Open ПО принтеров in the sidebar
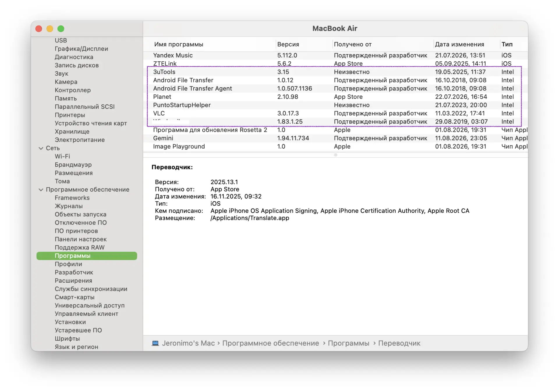 pos(76,231)
